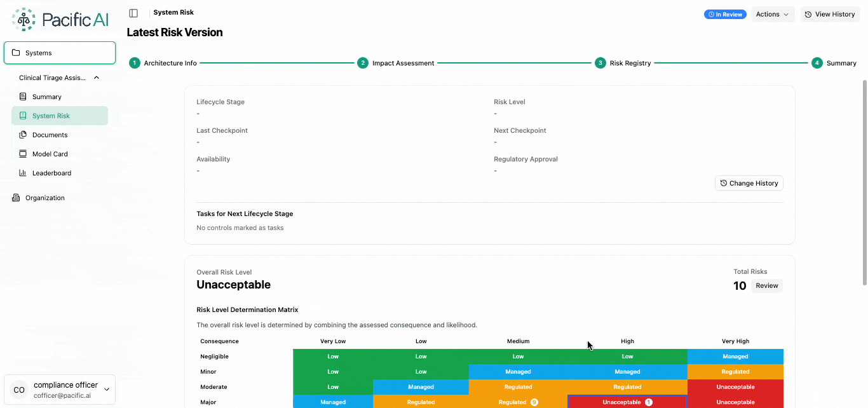Click the Change History button
This screenshot has width=868, height=408.
pos(749,183)
